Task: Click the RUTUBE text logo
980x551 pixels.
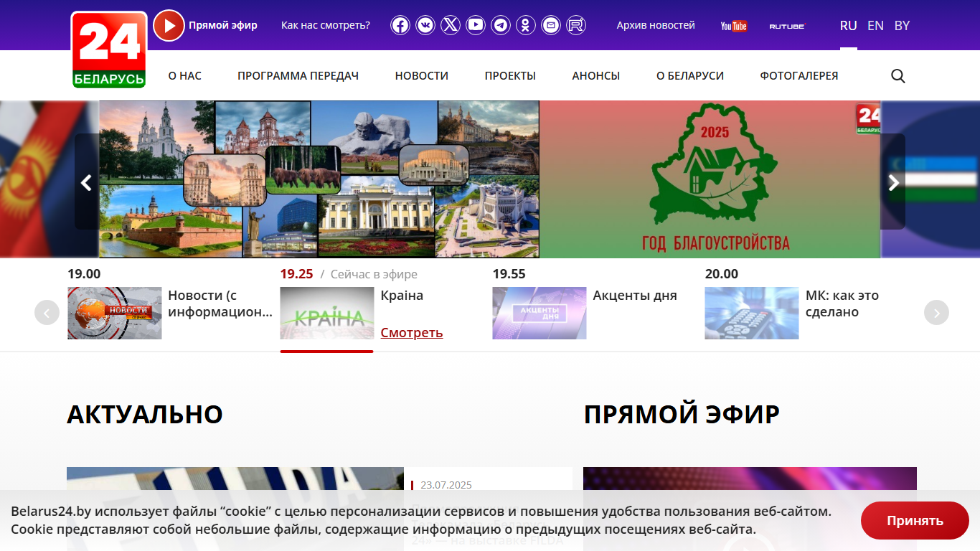Action: [x=787, y=26]
